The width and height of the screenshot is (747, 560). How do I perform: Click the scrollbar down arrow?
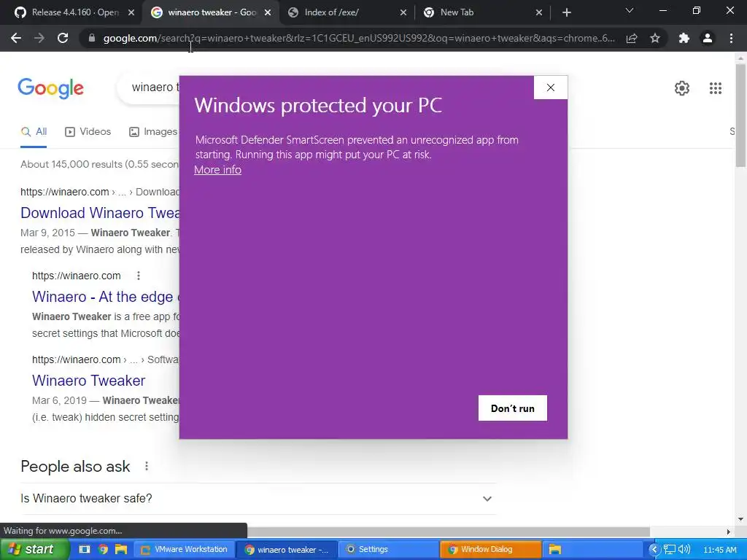click(740, 519)
